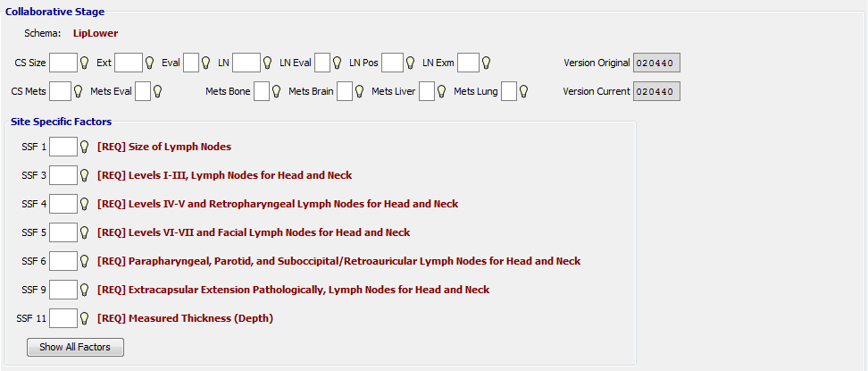
Task: Open lightbulb lookup for LN Exm
Action: [486, 63]
